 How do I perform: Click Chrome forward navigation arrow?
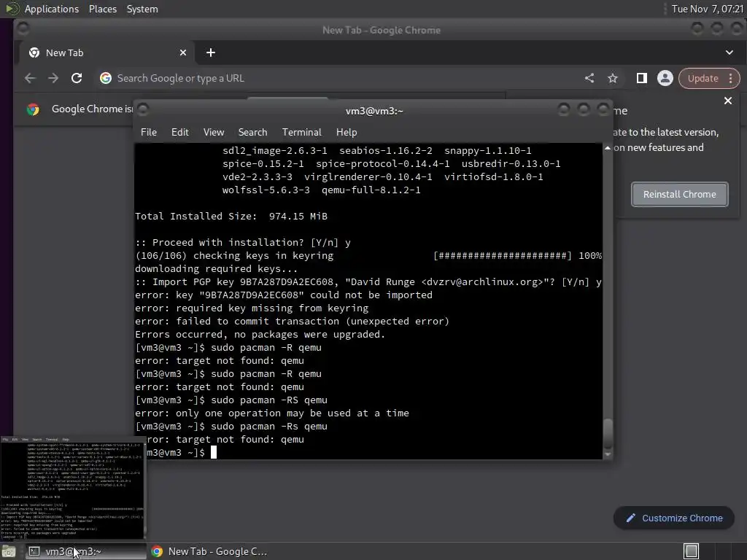click(x=53, y=78)
